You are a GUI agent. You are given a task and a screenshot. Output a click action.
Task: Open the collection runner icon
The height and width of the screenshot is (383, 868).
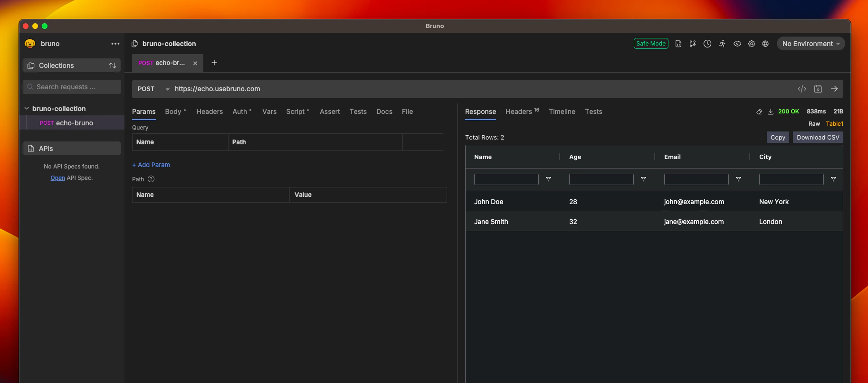pos(722,44)
